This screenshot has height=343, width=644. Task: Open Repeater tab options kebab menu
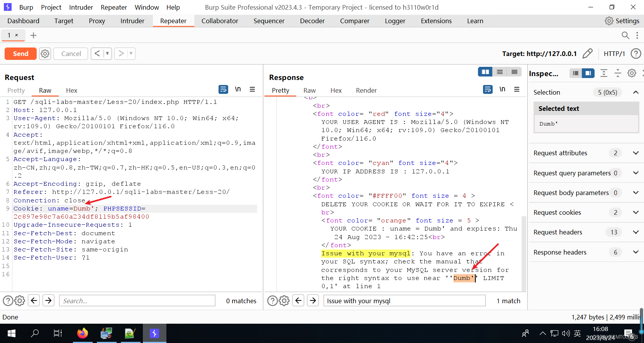pyautogui.click(x=637, y=36)
